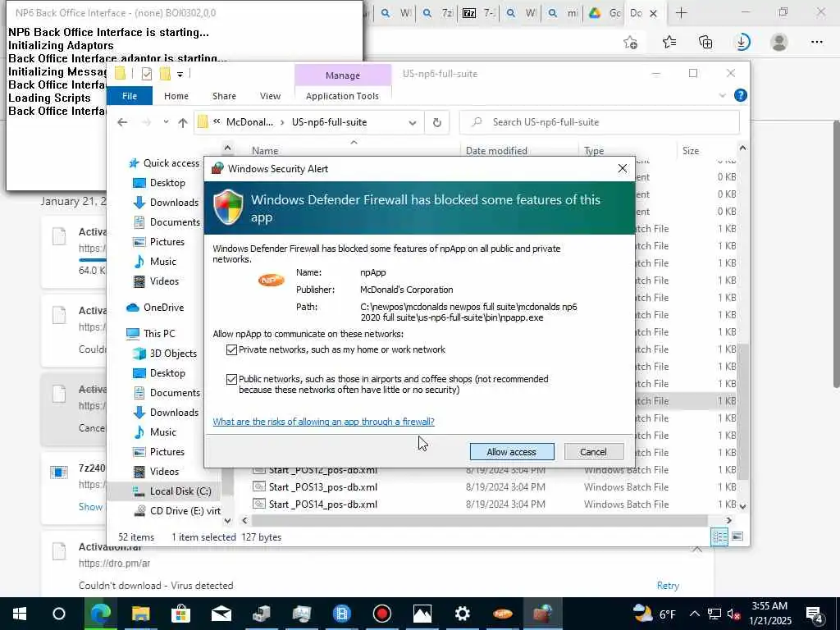The width and height of the screenshot is (840, 630).
Task: Open Mail app from taskbar
Action: (x=221, y=614)
